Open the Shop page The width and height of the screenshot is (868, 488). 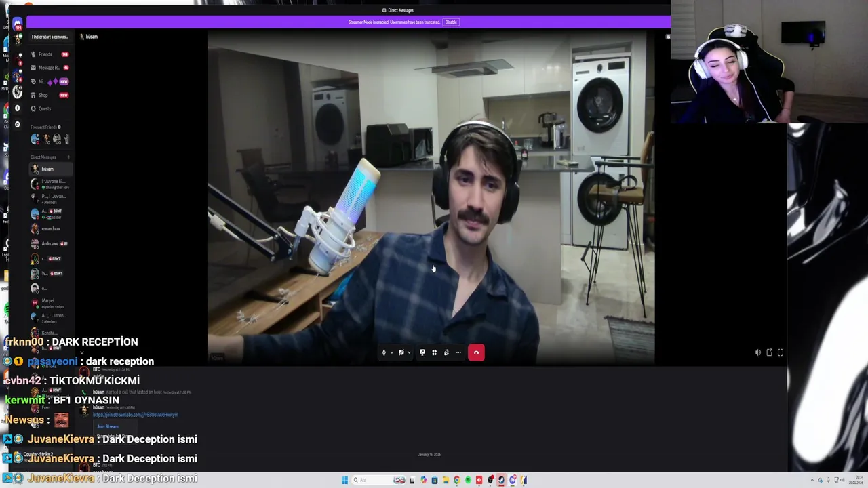coord(50,95)
